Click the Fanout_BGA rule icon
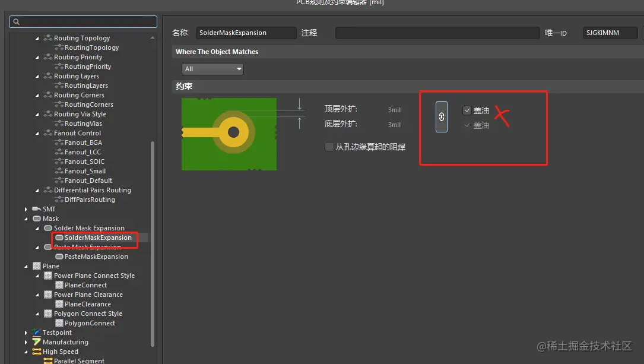Image resolution: width=644 pixels, height=364 pixels. [x=59, y=143]
